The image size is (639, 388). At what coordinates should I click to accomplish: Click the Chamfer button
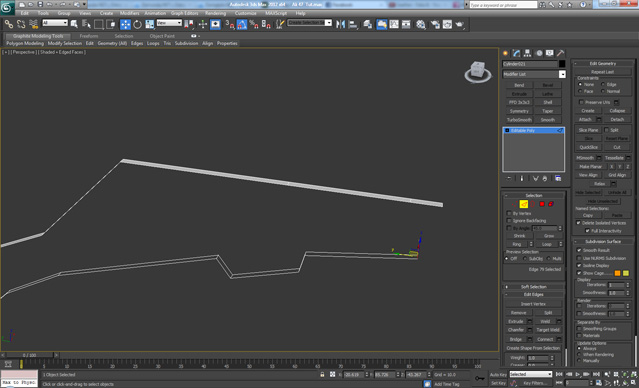(516, 330)
